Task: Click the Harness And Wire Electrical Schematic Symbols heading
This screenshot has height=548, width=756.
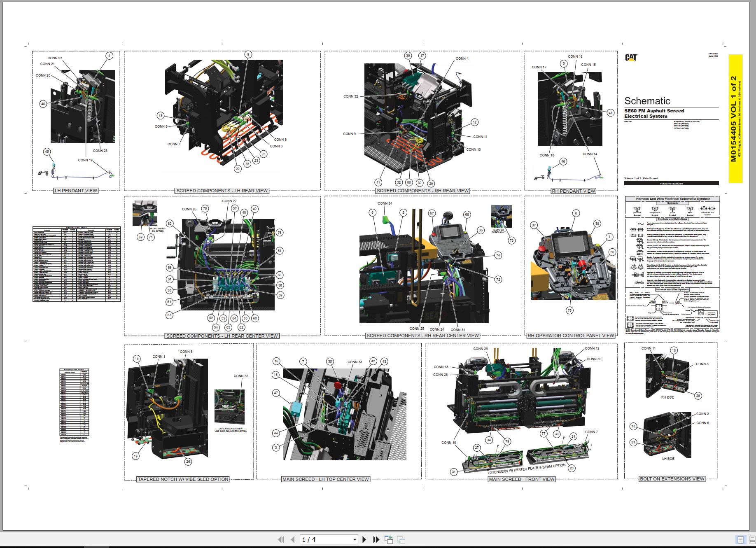Action: click(x=673, y=199)
